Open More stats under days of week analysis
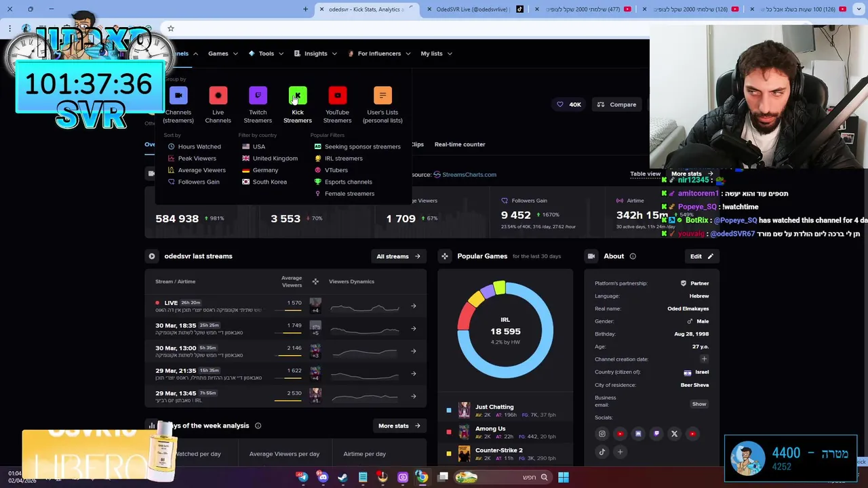This screenshot has width=868, height=488. point(399,426)
